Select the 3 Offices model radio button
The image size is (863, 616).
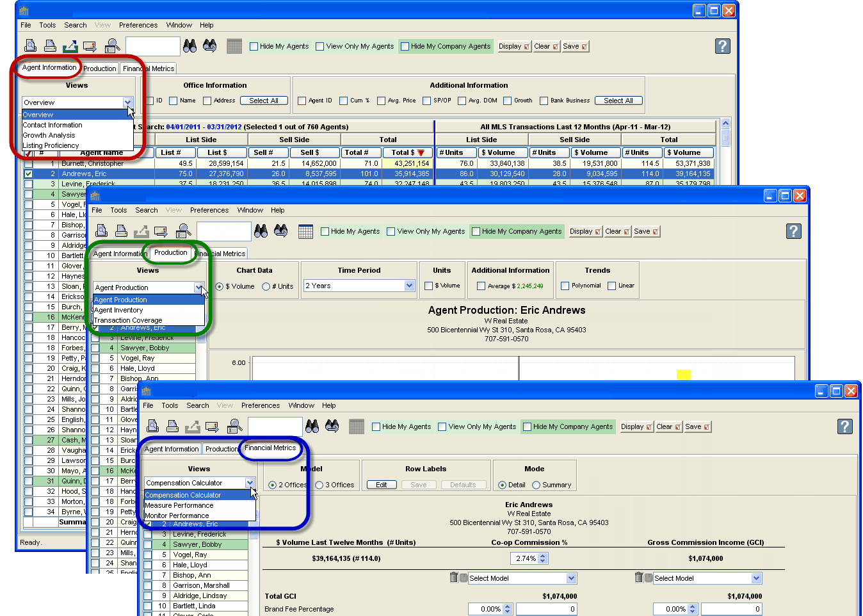pyautogui.click(x=319, y=485)
